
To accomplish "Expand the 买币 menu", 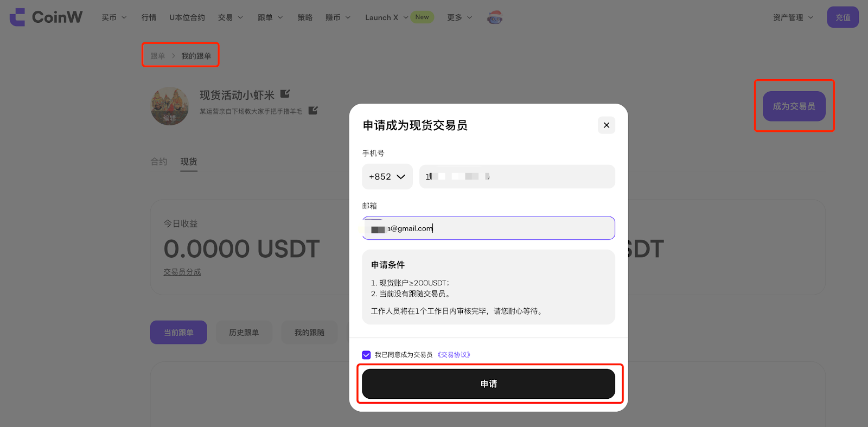I will [x=114, y=17].
